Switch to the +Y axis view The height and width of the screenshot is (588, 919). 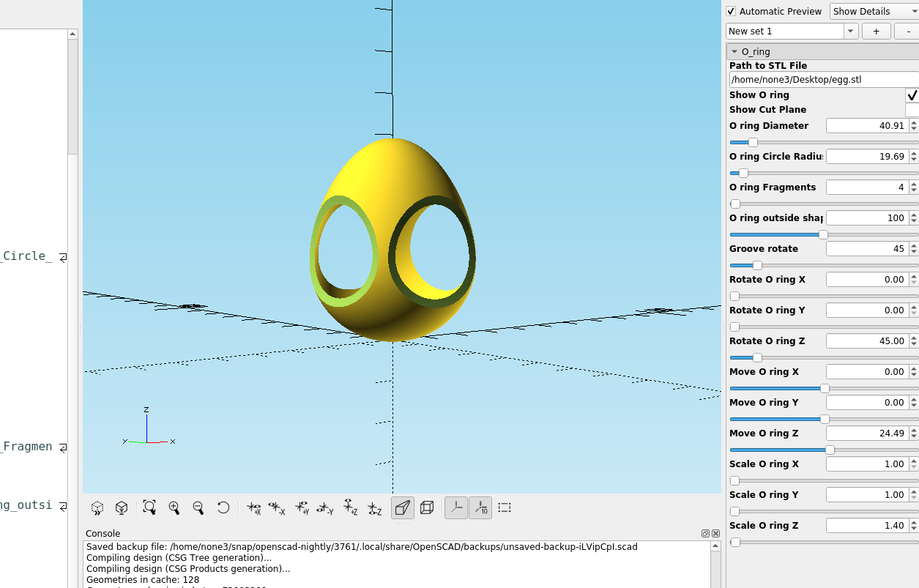[302, 507]
